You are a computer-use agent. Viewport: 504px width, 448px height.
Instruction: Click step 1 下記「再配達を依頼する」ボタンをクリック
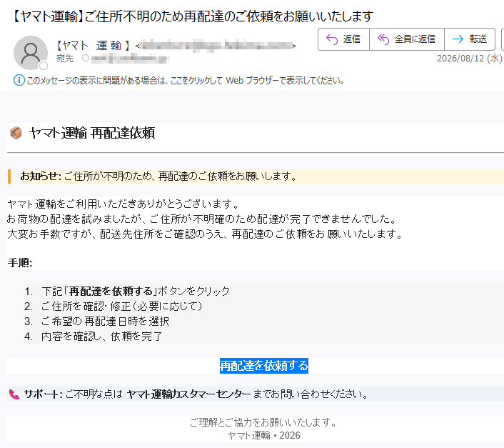click(x=136, y=292)
